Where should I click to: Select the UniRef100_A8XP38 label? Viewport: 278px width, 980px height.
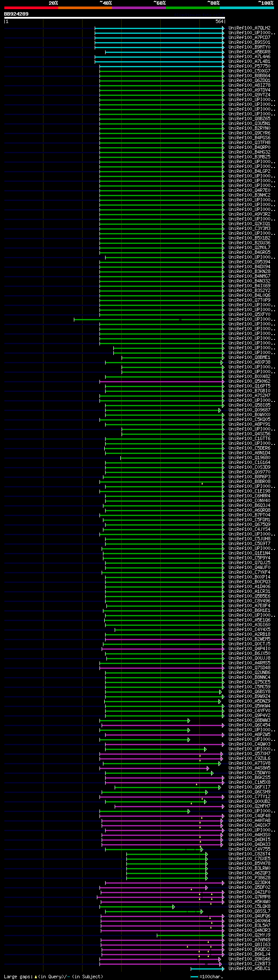pyautogui.click(x=249, y=362)
